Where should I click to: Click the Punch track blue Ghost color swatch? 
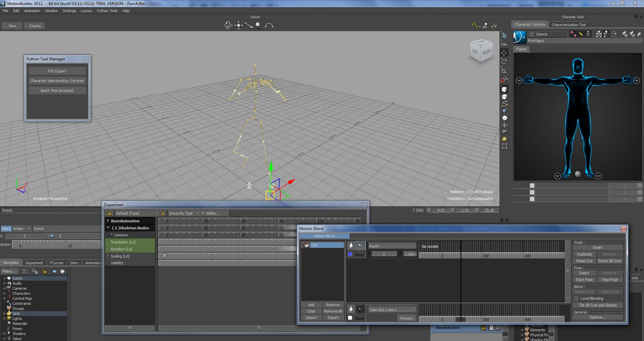click(350, 254)
